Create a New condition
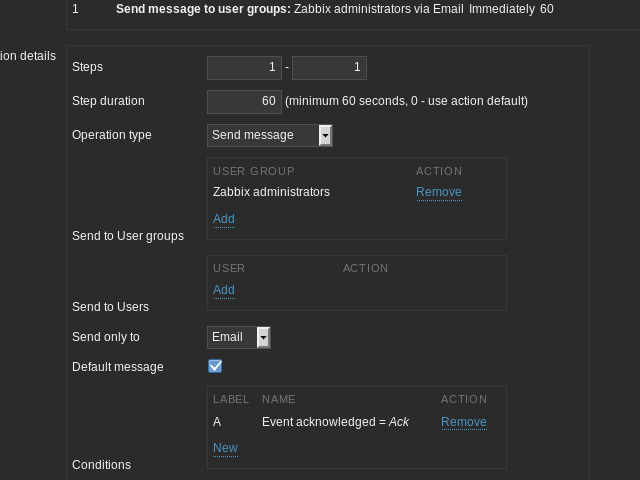The width and height of the screenshot is (640, 480). (225, 448)
